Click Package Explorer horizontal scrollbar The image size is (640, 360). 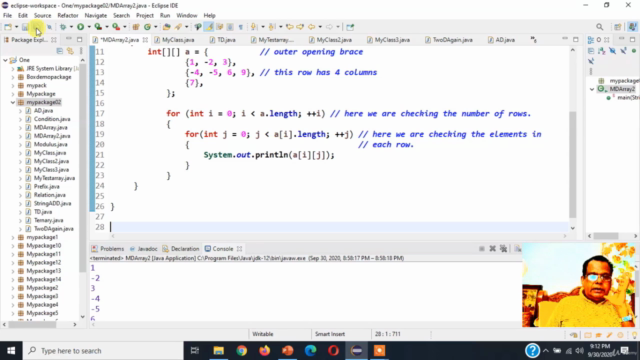(32, 325)
